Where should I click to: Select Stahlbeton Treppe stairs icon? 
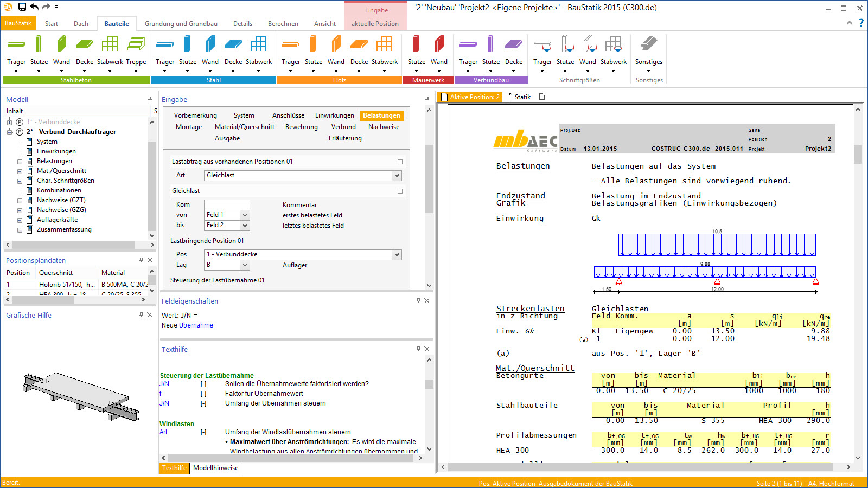[136, 44]
